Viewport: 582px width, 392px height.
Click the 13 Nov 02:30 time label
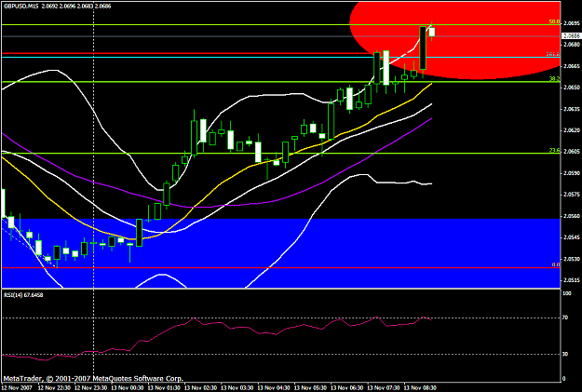coord(200,388)
